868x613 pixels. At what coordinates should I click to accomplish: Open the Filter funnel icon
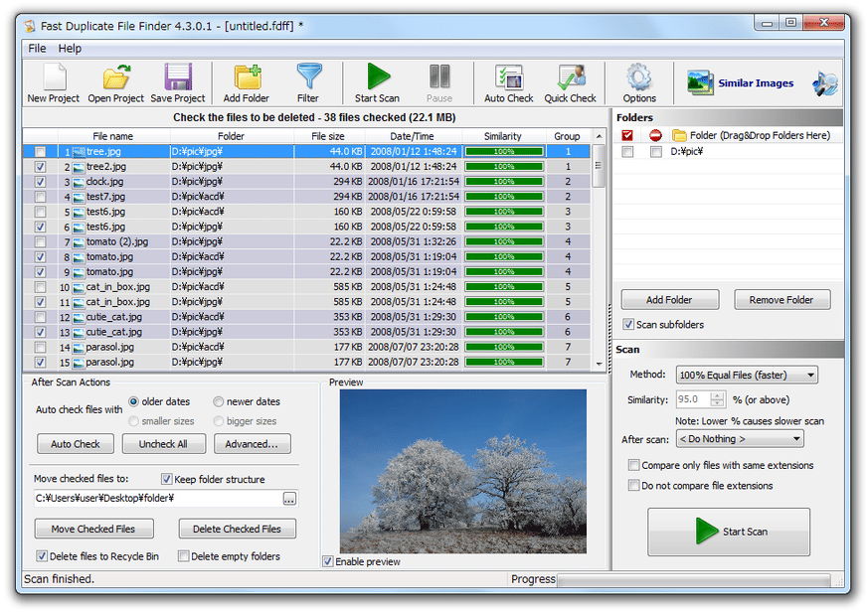click(x=309, y=77)
